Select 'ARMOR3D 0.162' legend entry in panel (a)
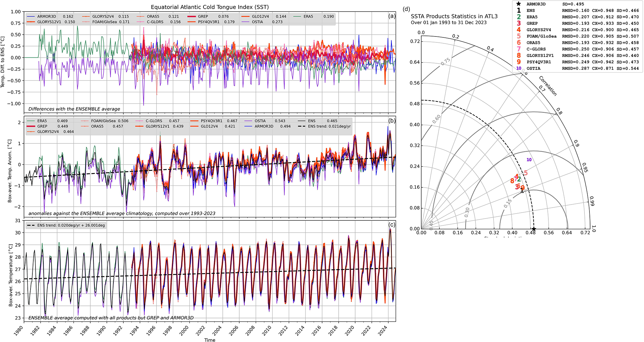Viewport: 644px width, 342px height. [50, 17]
